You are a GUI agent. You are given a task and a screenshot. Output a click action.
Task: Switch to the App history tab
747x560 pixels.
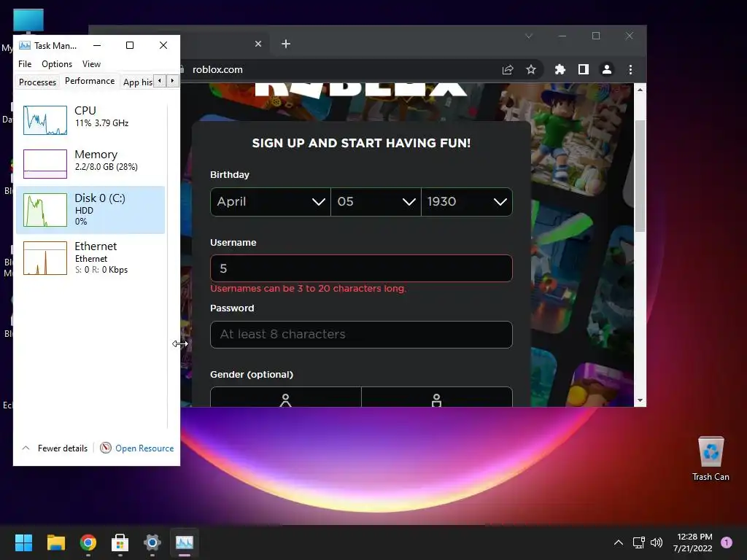(137, 82)
